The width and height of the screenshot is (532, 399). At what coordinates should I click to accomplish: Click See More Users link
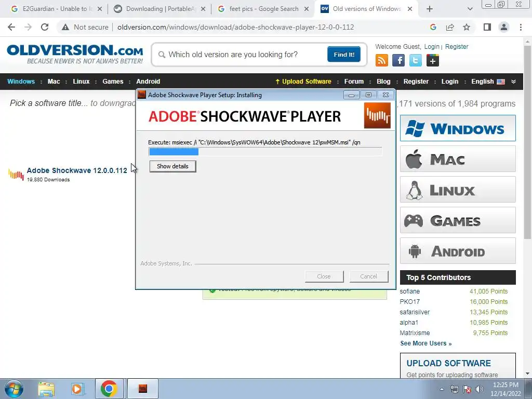coord(426,343)
